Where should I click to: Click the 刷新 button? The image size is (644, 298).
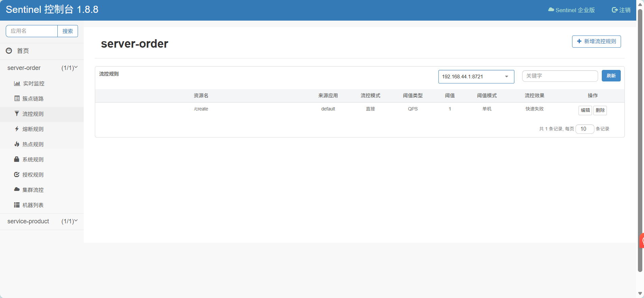(611, 76)
